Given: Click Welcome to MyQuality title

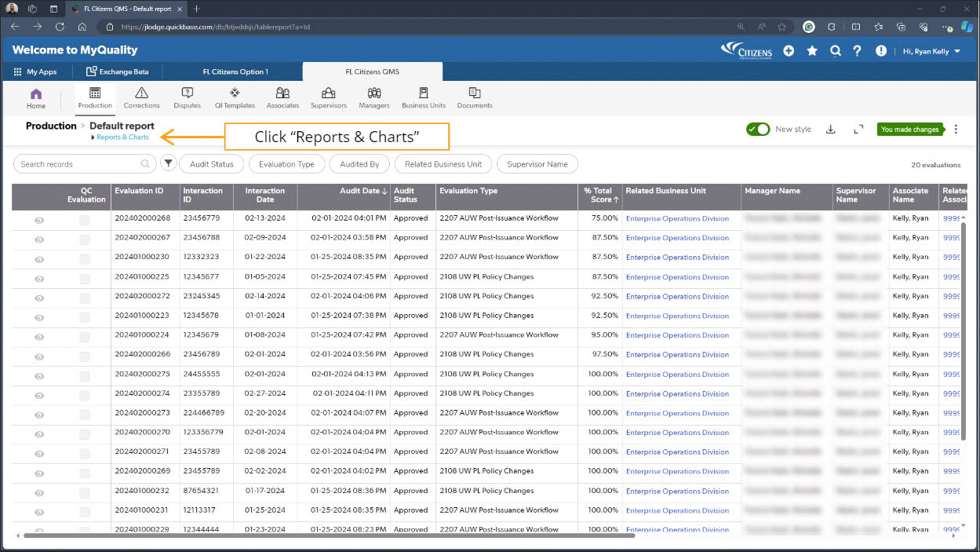Looking at the screenshot, I should pyautogui.click(x=75, y=50).
